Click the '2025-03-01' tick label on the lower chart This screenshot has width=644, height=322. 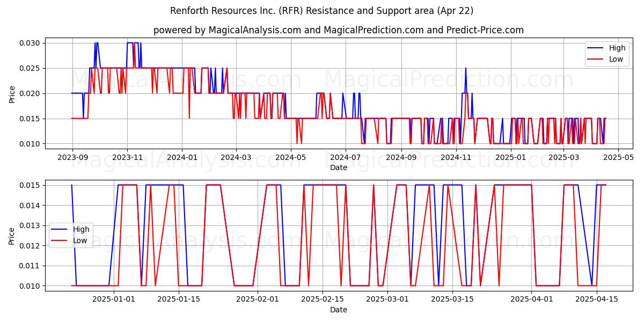pos(387,299)
